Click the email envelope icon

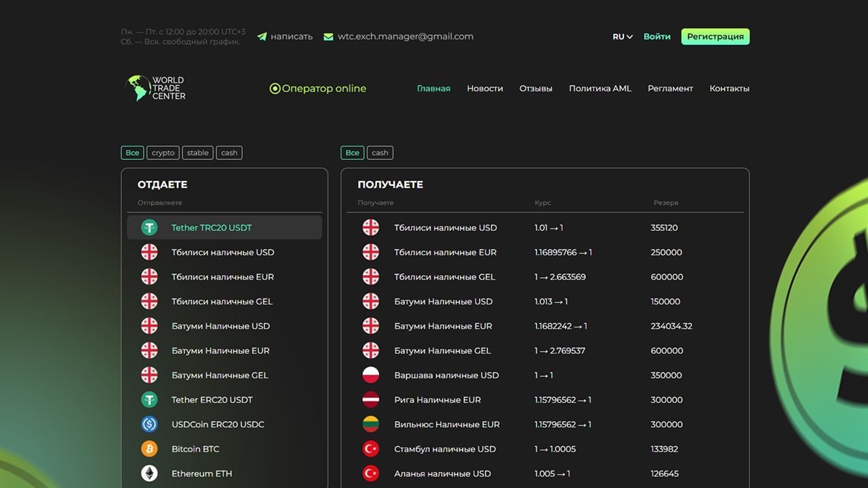pyautogui.click(x=328, y=37)
